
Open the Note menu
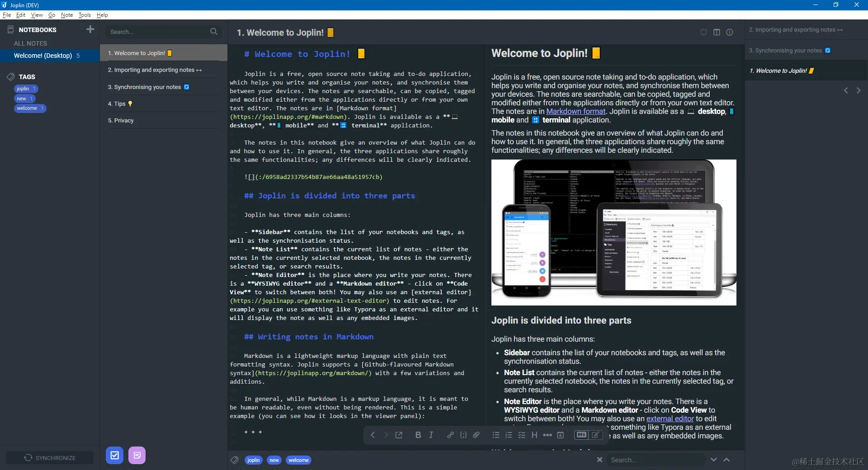coord(67,15)
